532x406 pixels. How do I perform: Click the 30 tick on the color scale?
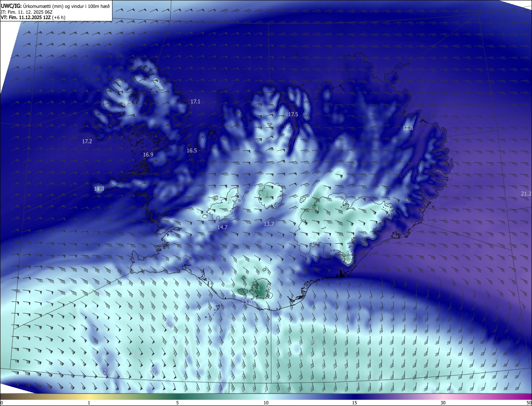tap(443, 403)
